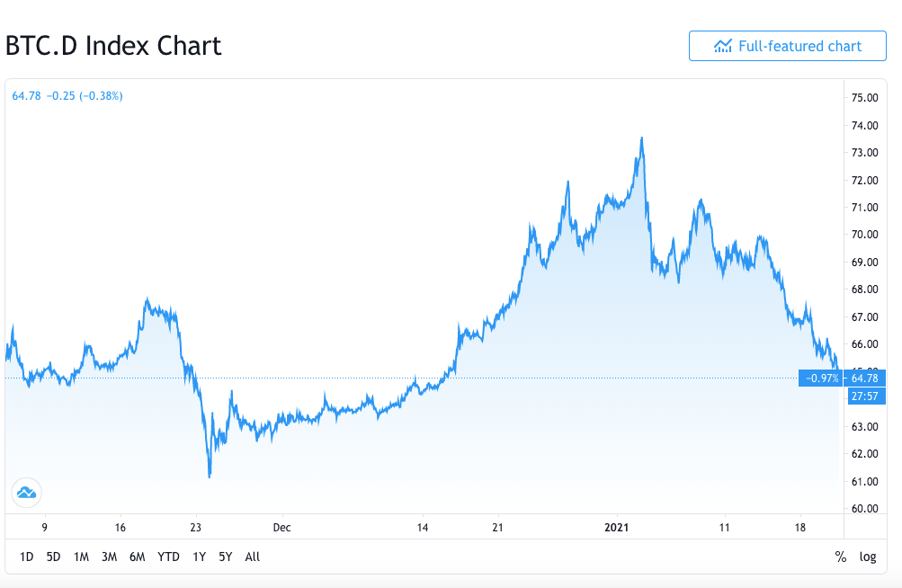Click the TradingView cloud logo icon
This screenshot has width=902, height=588.
coord(26,493)
